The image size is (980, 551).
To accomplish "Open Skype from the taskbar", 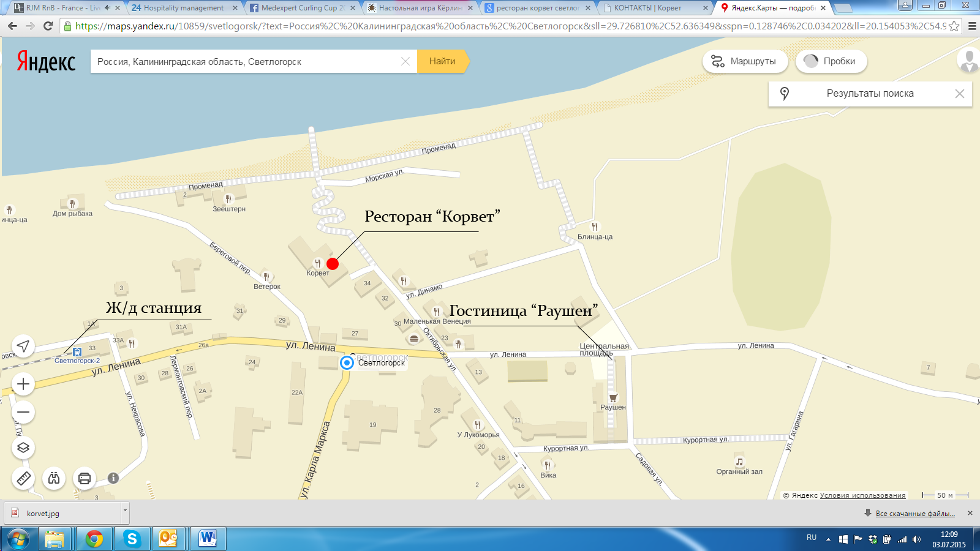I will (132, 539).
